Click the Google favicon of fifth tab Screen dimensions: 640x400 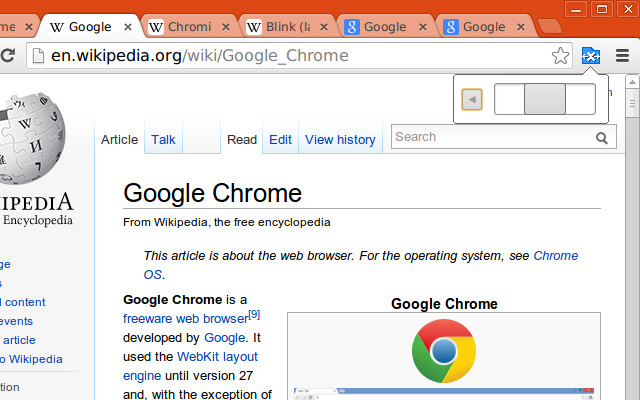352,27
